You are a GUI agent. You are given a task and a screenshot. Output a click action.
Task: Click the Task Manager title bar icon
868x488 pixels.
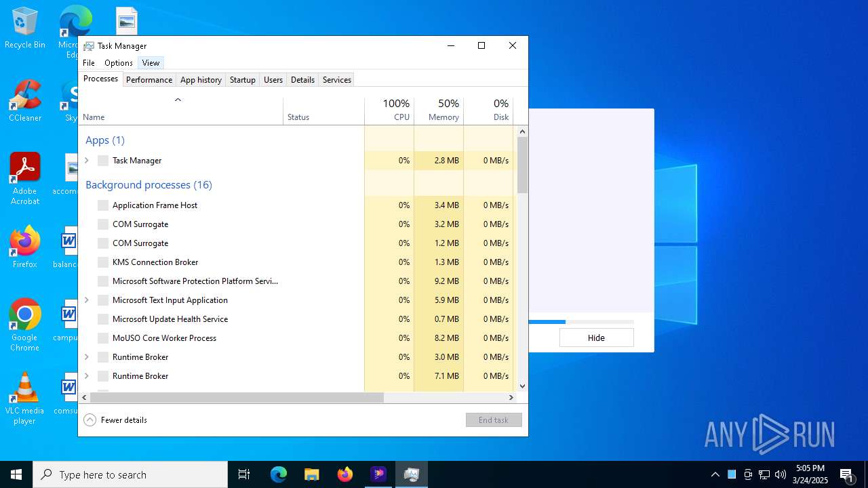coord(89,46)
